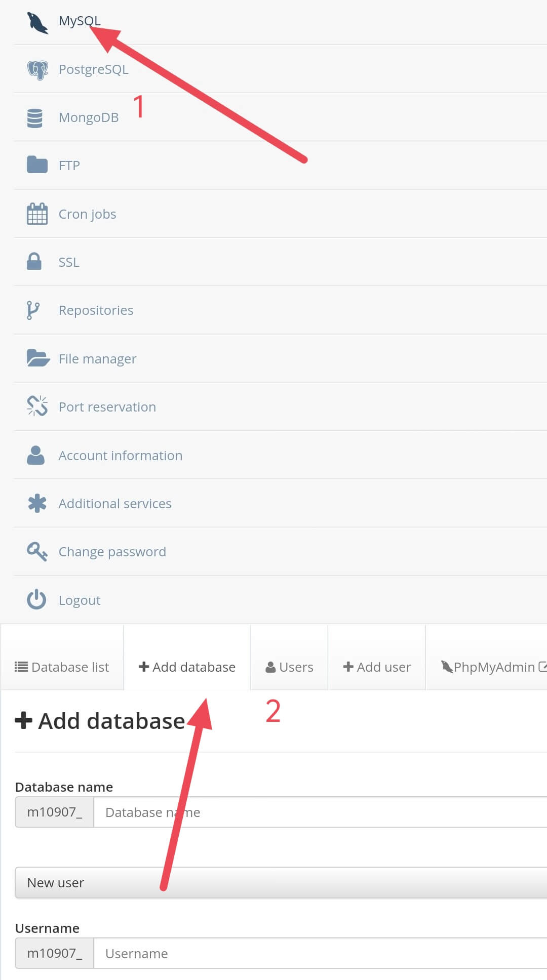Click the PostgreSQL elephant icon

click(37, 70)
